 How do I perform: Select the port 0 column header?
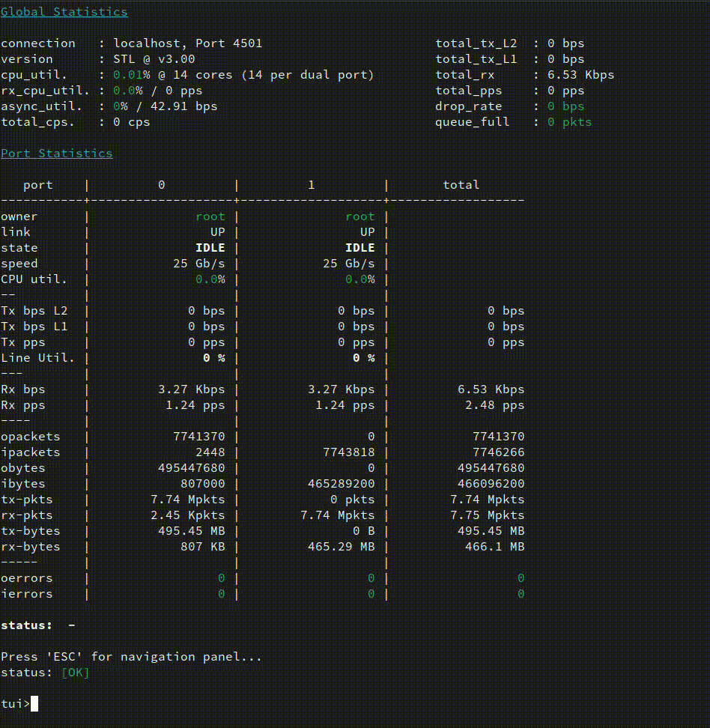click(162, 185)
